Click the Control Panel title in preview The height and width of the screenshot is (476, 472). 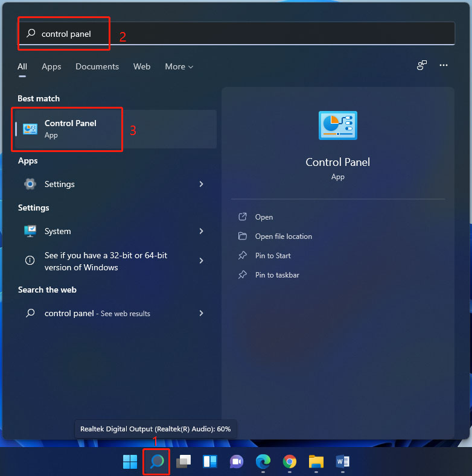coord(338,162)
